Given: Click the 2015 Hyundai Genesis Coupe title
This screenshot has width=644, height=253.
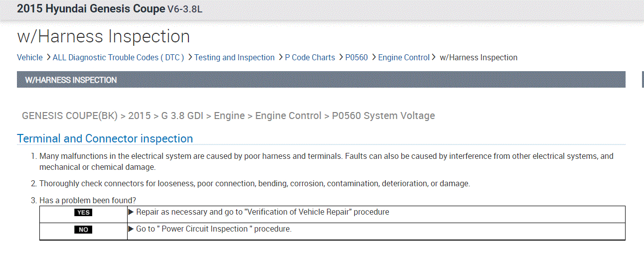Looking at the screenshot, I should coord(91,9).
